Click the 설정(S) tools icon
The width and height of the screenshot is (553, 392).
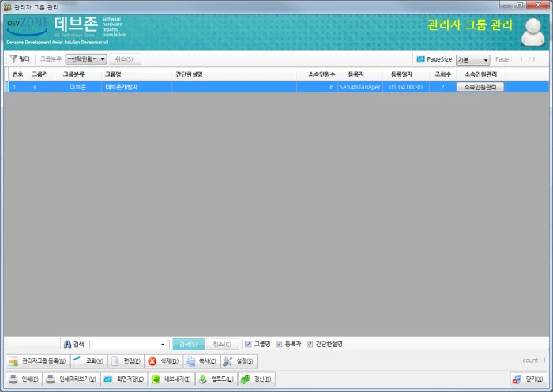click(228, 361)
